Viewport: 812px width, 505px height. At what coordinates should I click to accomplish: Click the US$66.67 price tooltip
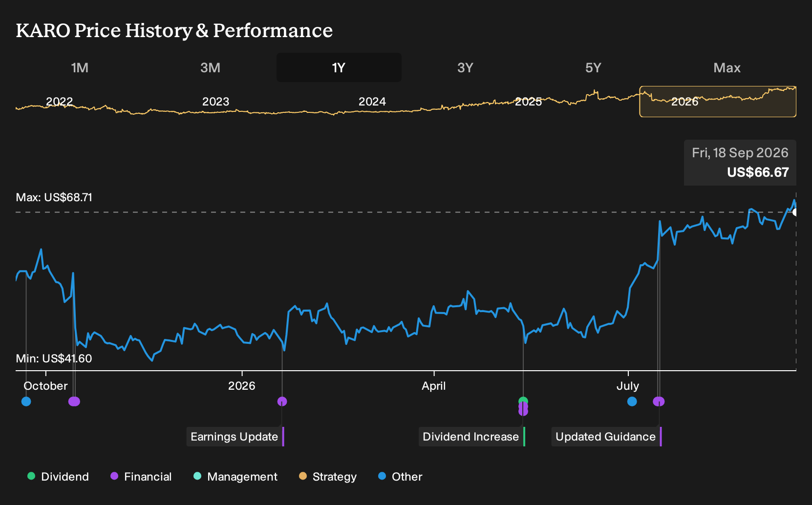click(x=740, y=163)
